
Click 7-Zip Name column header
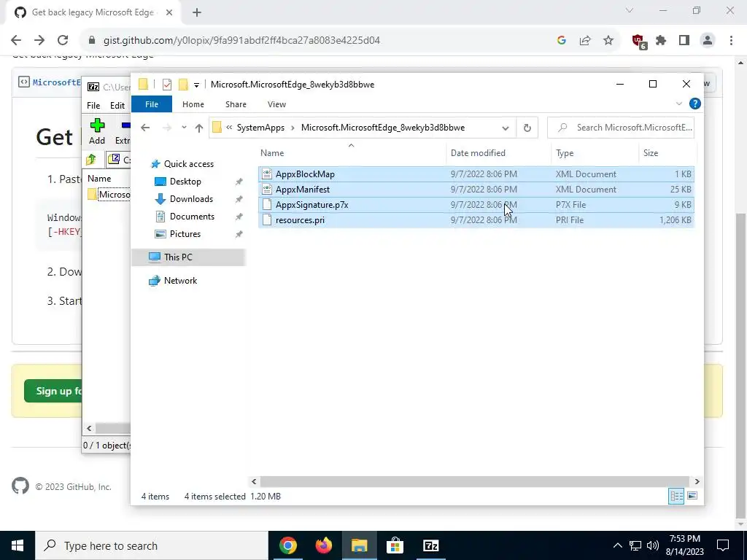click(x=99, y=179)
